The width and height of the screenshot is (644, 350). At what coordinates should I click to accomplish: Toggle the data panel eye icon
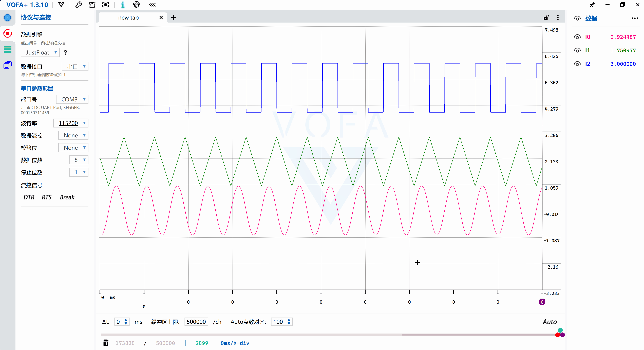coord(577,19)
